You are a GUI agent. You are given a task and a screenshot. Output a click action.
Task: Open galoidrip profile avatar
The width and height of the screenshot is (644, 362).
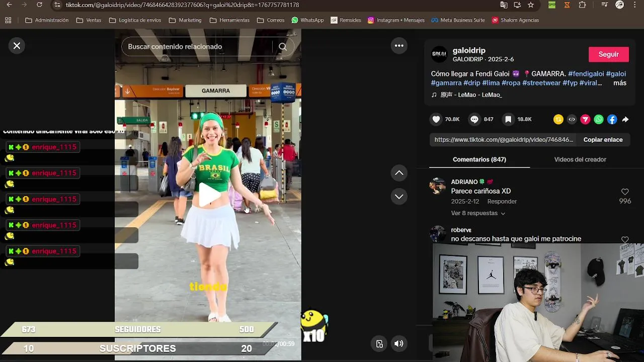pyautogui.click(x=439, y=54)
